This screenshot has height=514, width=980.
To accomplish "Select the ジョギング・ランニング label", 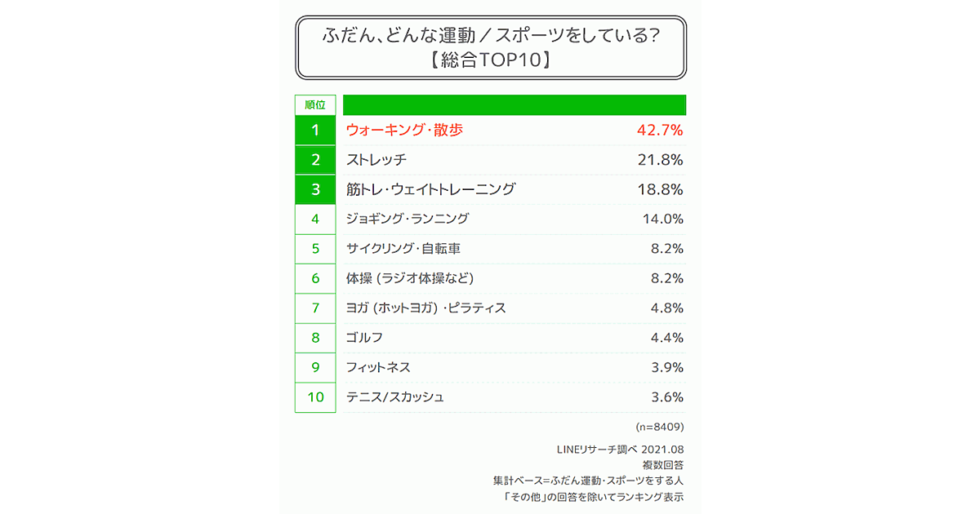I will (408, 219).
